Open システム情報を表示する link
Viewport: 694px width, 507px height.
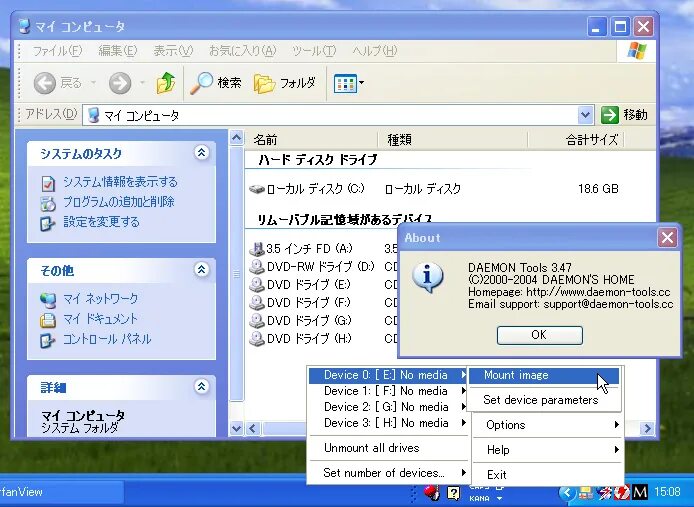tap(120, 182)
